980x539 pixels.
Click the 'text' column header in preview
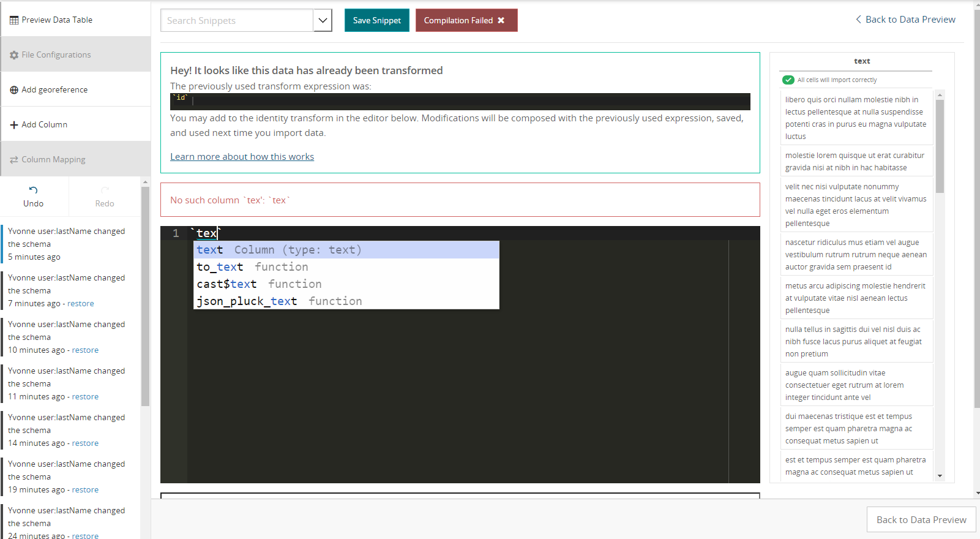point(862,61)
